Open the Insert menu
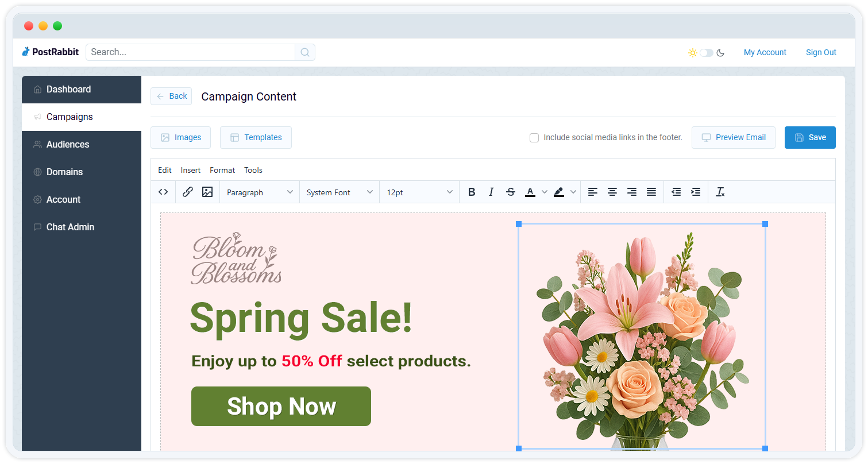 click(x=191, y=170)
